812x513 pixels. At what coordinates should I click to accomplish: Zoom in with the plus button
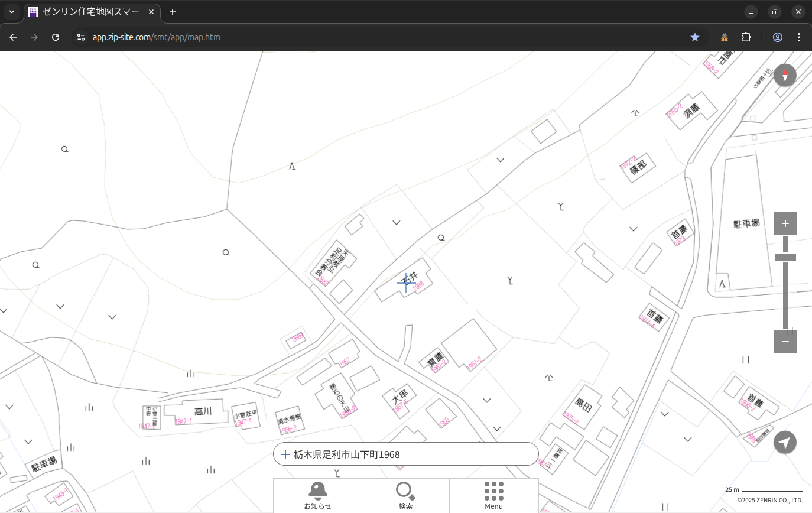pos(785,223)
